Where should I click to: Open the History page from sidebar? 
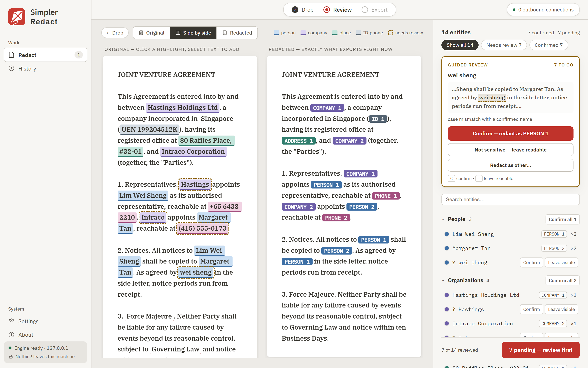(x=46, y=69)
